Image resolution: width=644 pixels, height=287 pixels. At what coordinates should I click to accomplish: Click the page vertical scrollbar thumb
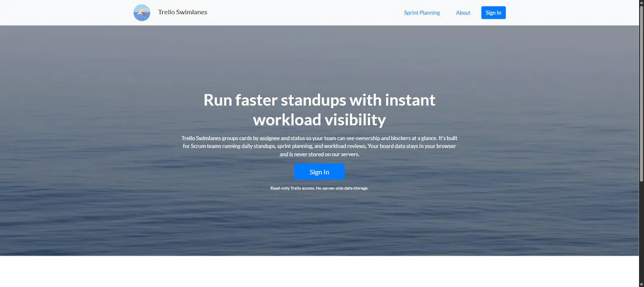point(642,93)
